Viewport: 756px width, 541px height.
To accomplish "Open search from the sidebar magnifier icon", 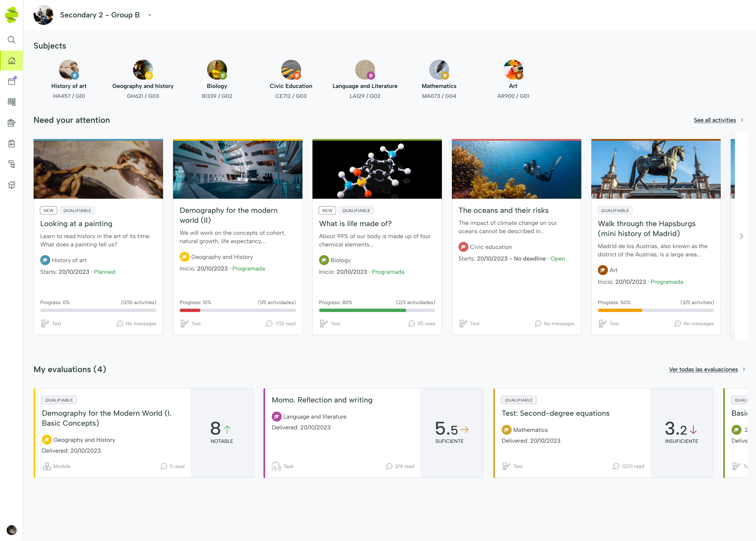I will [12, 40].
